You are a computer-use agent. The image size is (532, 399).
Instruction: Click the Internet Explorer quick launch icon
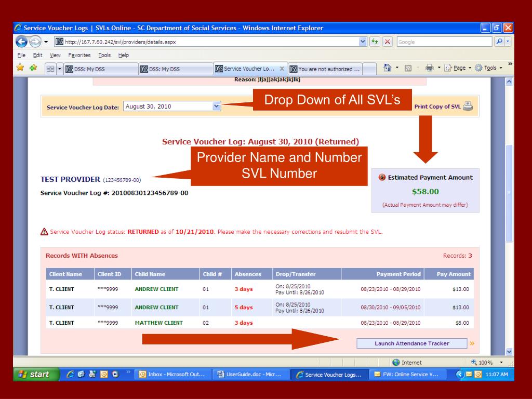click(x=70, y=374)
